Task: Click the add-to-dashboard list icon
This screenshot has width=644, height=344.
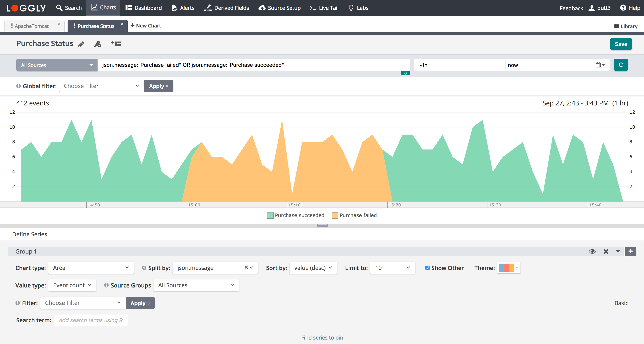Action: click(x=116, y=44)
